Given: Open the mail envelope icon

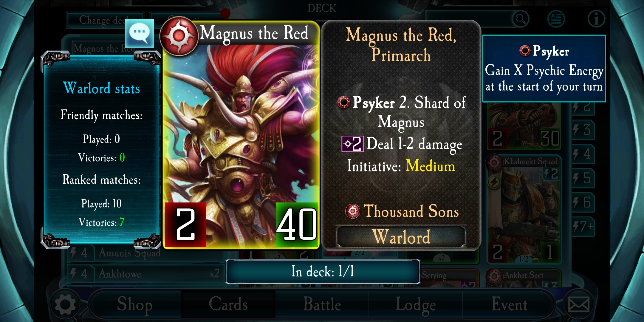Looking at the screenshot, I should coord(579,305).
